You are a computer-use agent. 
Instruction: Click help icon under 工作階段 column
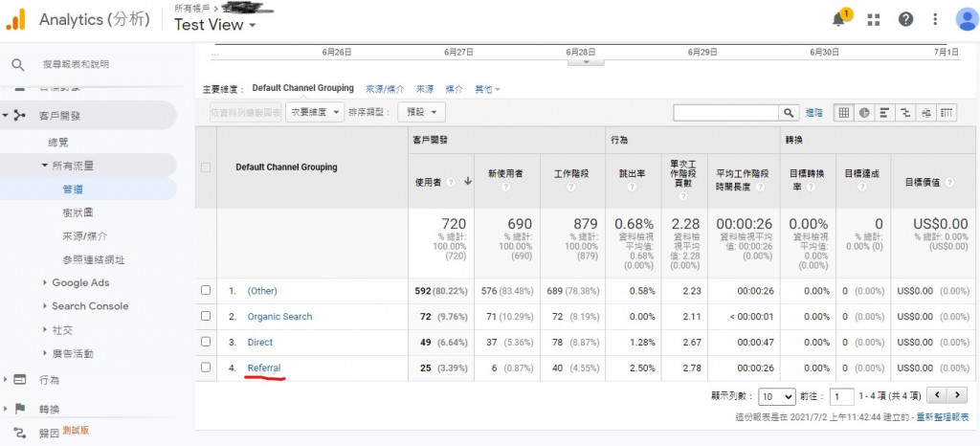570,187
